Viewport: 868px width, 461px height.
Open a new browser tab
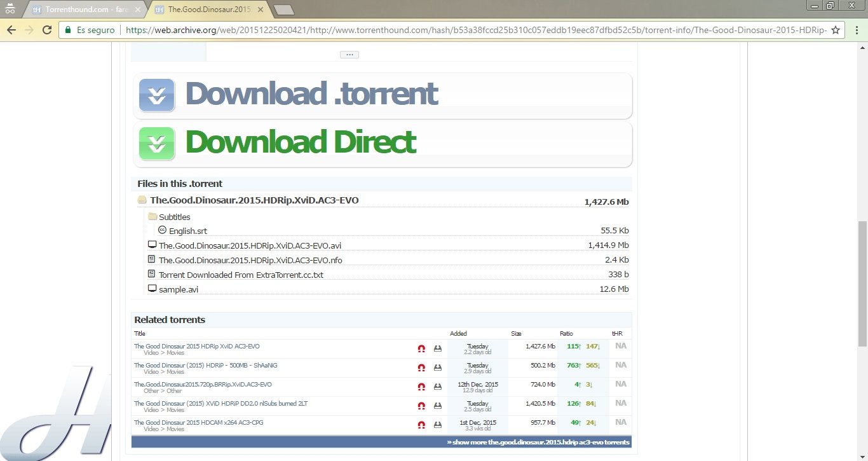(283, 10)
